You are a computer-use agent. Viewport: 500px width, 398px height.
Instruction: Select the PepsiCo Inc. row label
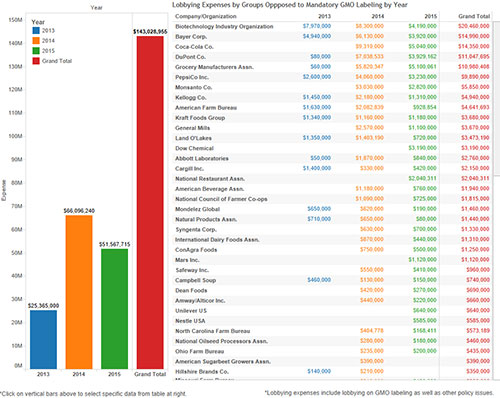[192, 77]
